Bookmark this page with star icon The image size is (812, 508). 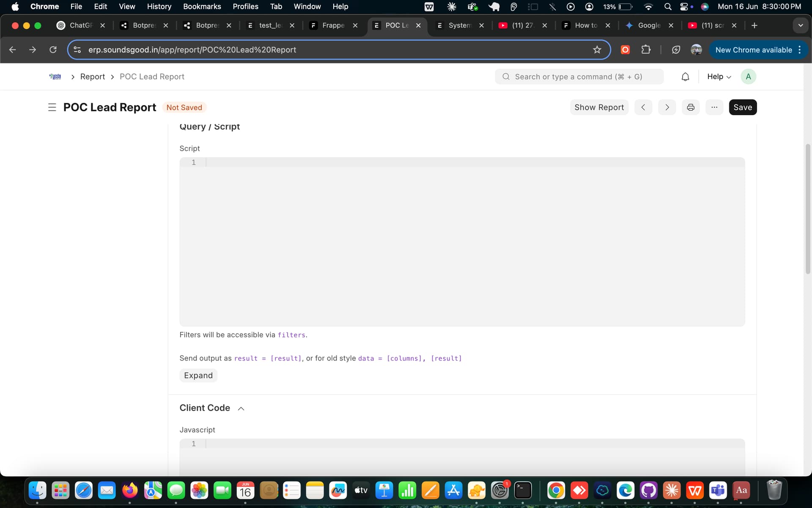click(597, 50)
